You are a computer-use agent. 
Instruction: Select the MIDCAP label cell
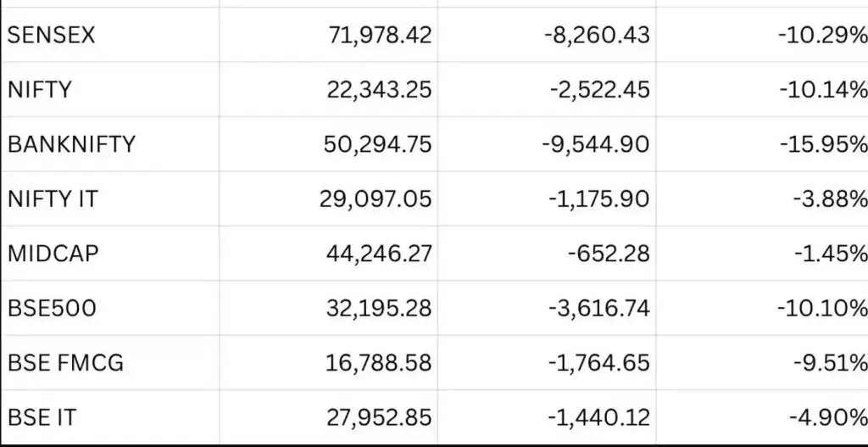pyautogui.click(x=53, y=254)
